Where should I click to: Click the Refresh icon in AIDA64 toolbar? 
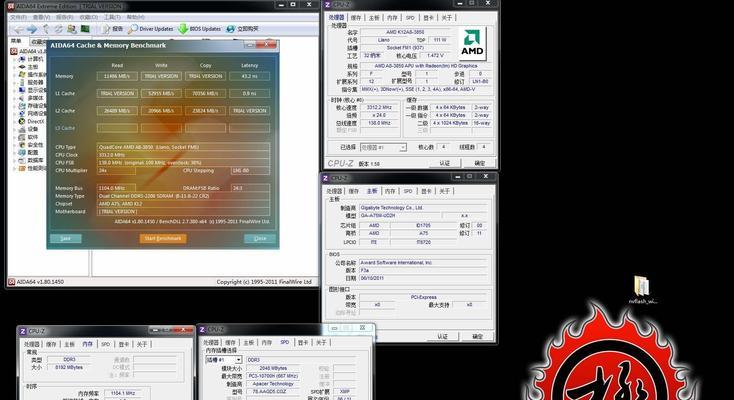click(58, 29)
